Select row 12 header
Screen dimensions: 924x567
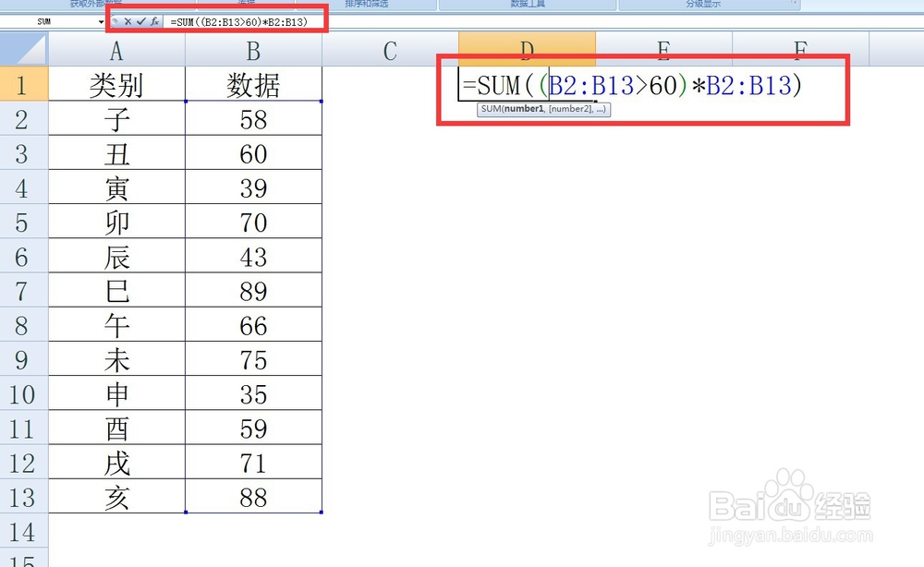coord(24,462)
